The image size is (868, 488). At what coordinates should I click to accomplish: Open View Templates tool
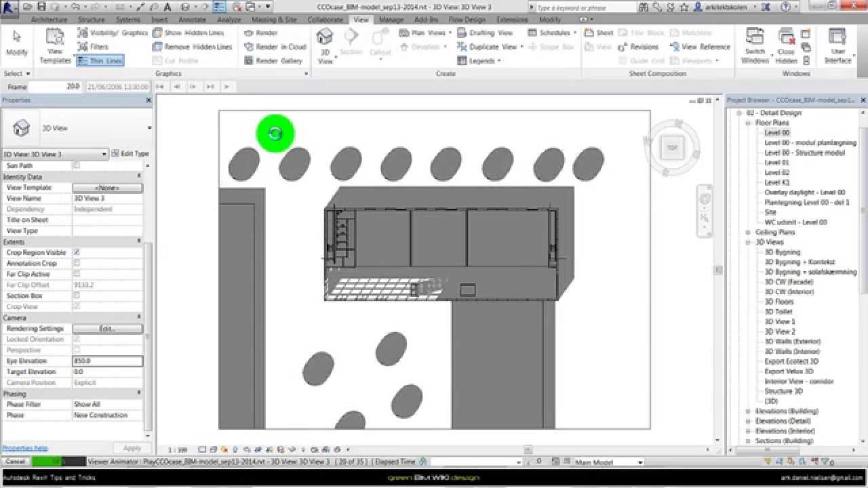tap(55, 46)
